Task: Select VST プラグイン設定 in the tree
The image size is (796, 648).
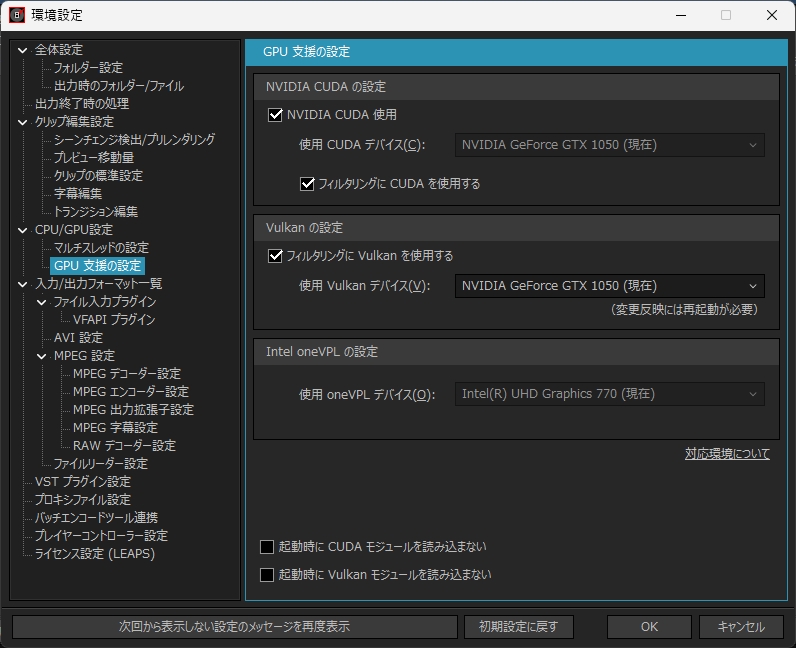Action: click(83, 482)
